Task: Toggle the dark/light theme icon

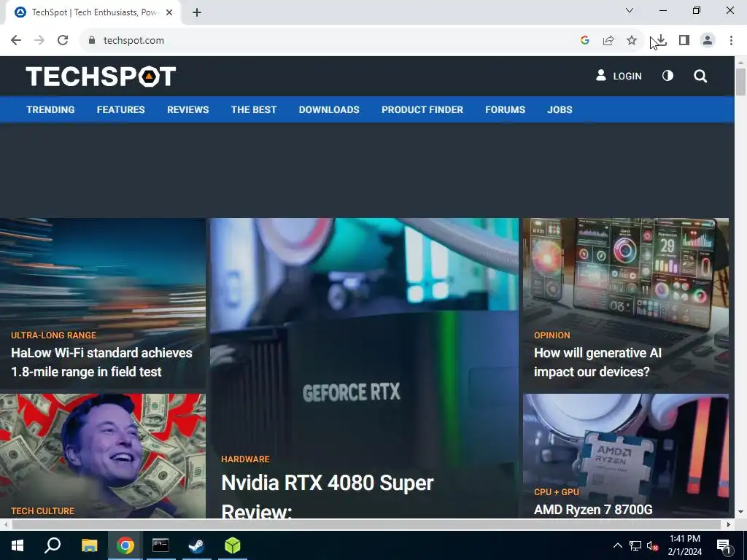Action: [668, 76]
